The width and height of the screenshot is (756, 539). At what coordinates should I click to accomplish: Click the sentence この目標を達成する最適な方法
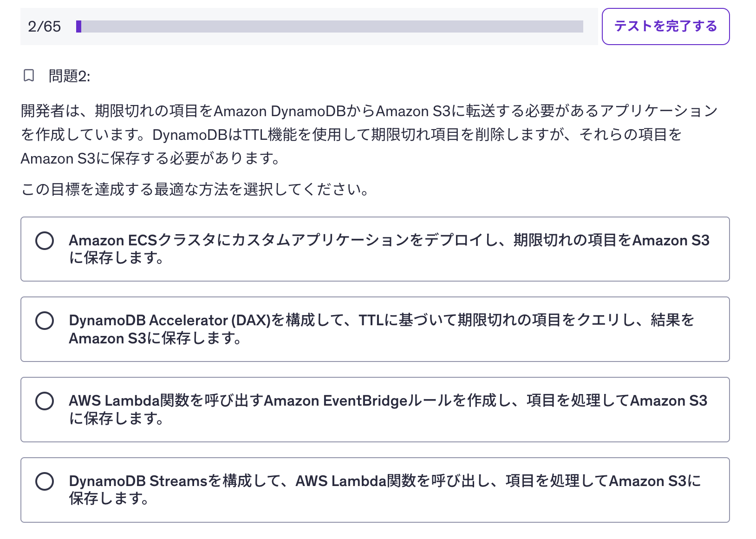tap(195, 189)
